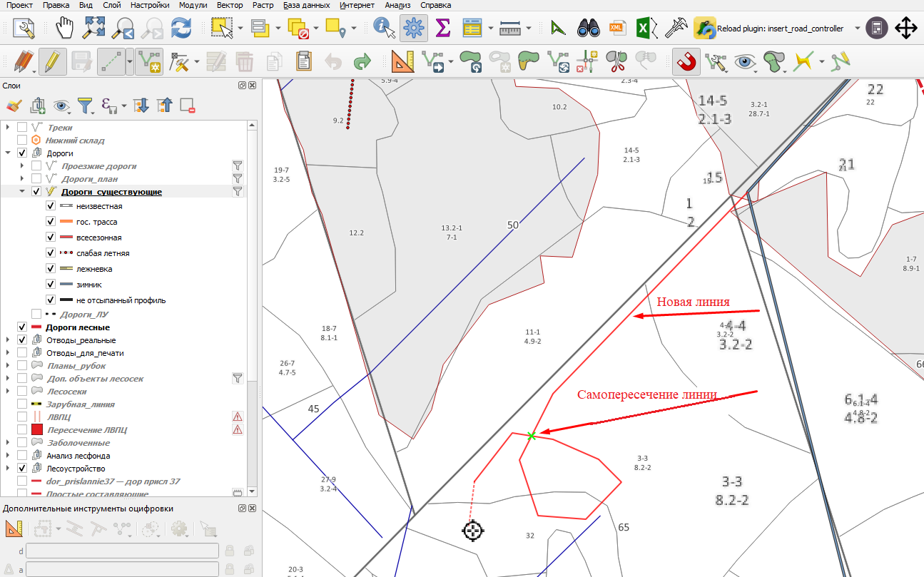Select the Отводы_реальные layer name

click(x=81, y=340)
